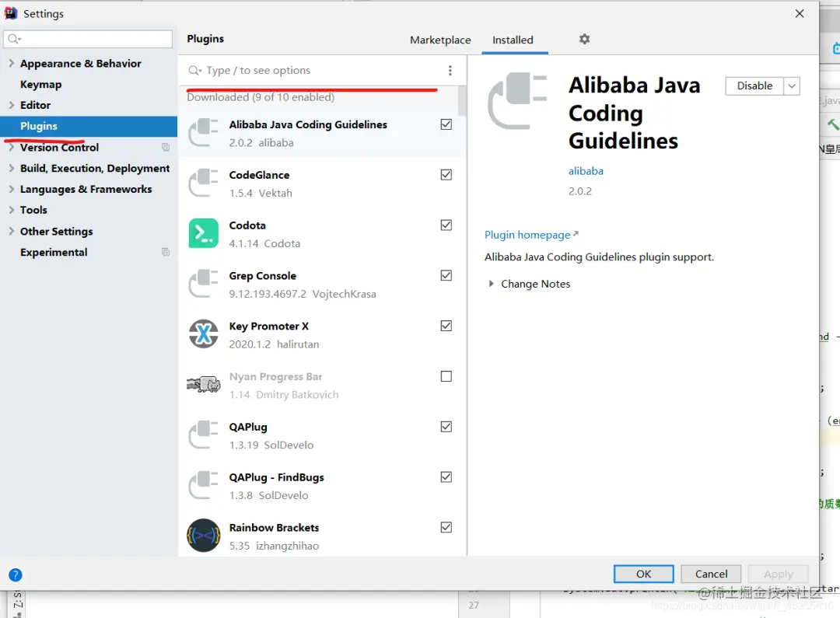Open the three-dot plugin options menu
This screenshot has width=840, height=618.
450,70
